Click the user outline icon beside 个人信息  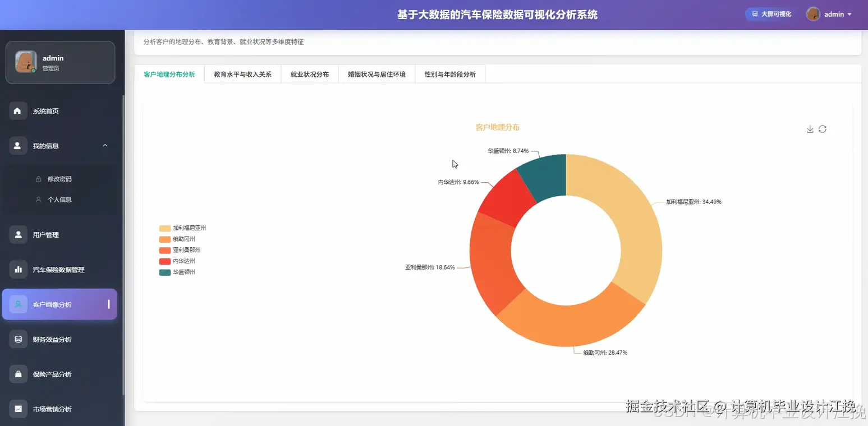point(38,200)
